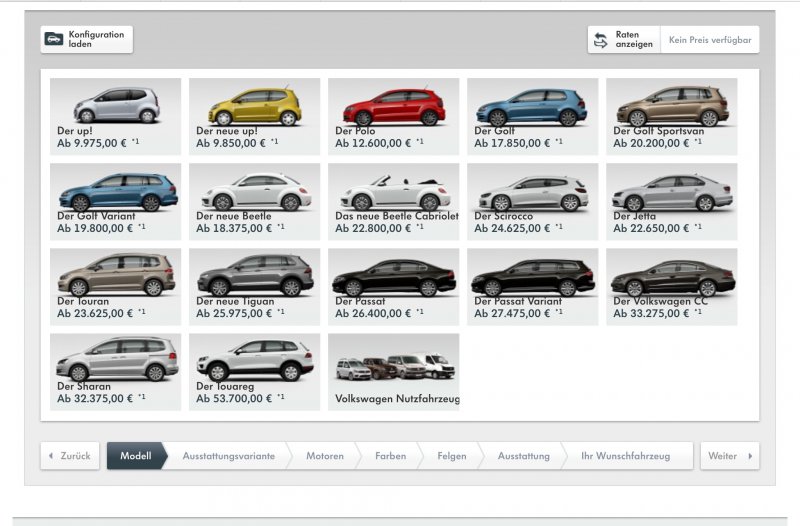Viewport: 800px width, 526px height.
Task: Click the price text Ab 22.650,00 €
Action: pos(651,229)
